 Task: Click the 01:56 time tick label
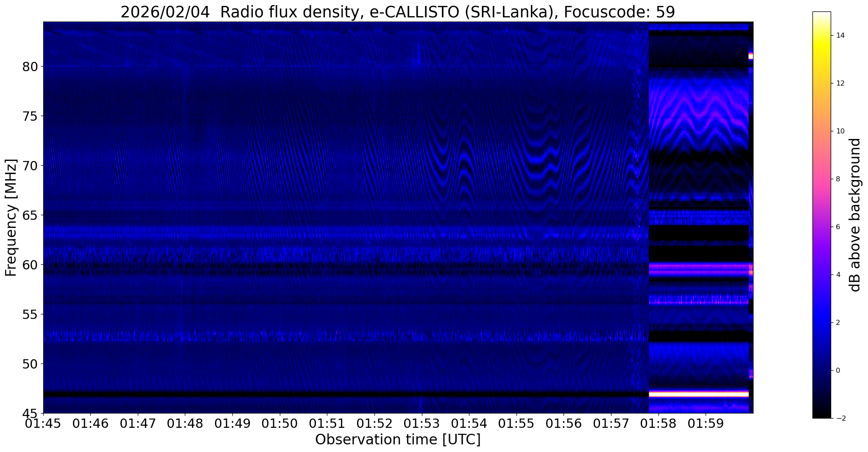click(x=564, y=423)
